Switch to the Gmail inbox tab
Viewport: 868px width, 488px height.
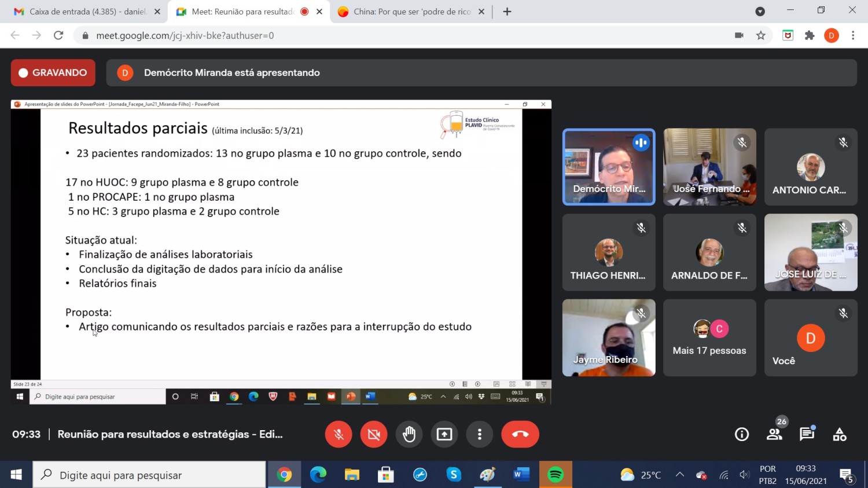[87, 12]
